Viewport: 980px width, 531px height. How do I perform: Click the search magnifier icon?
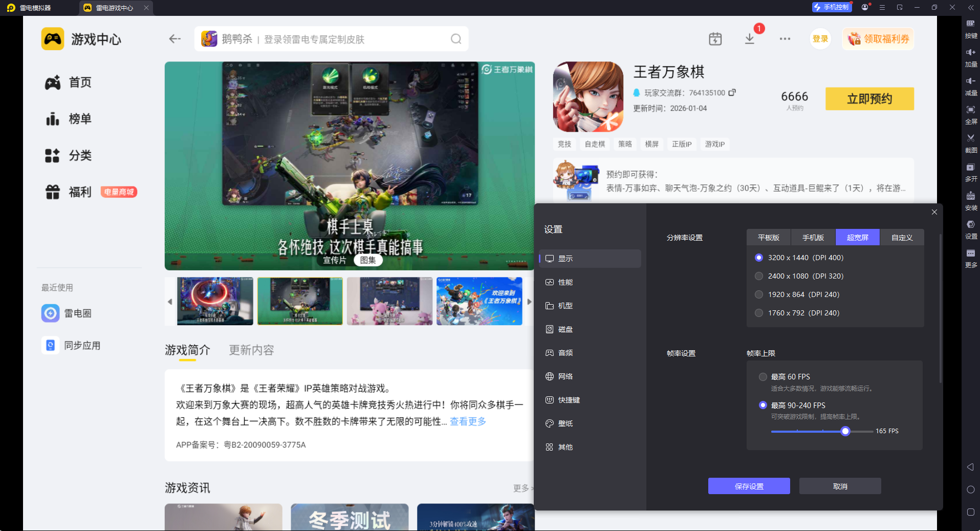click(x=456, y=39)
